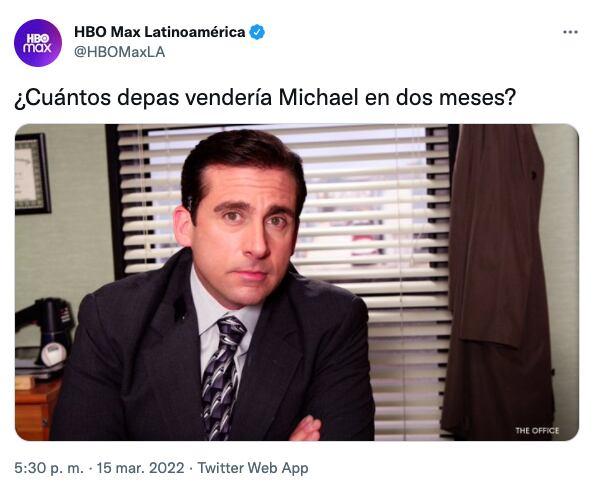The height and width of the screenshot is (492, 595).
Task: Open the three-dot more options menu
Action: (x=570, y=32)
